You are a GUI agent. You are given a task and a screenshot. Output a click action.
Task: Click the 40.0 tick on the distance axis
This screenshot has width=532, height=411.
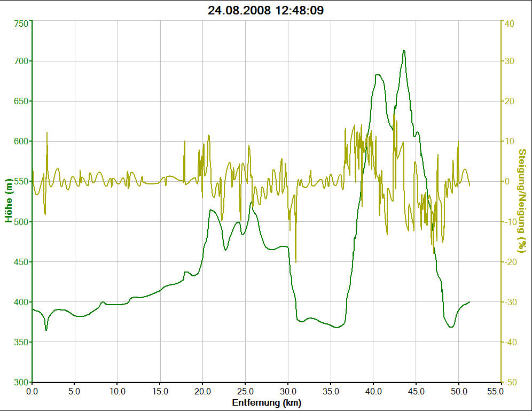coord(373,392)
